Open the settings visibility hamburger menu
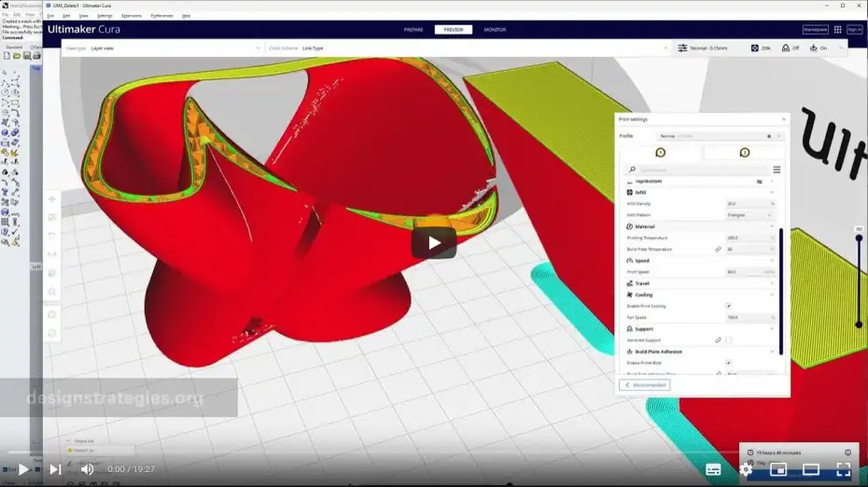 click(777, 170)
